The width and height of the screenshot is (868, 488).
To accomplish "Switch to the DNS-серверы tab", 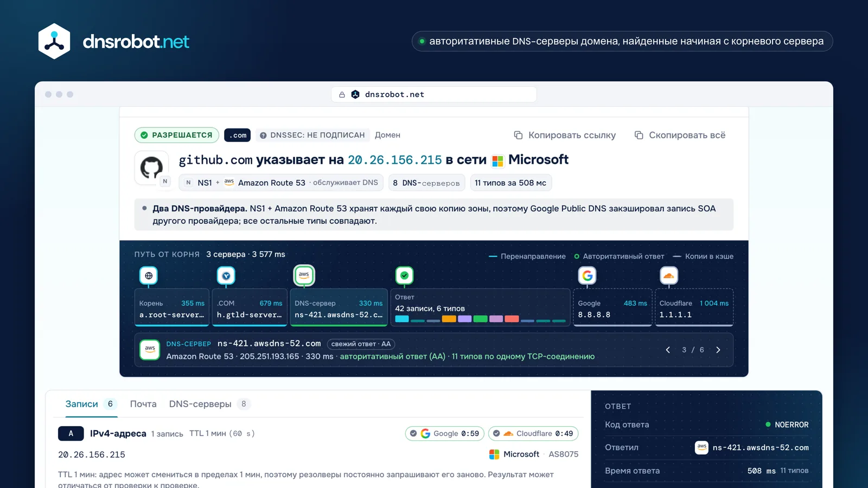I will pyautogui.click(x=209, y=404).
